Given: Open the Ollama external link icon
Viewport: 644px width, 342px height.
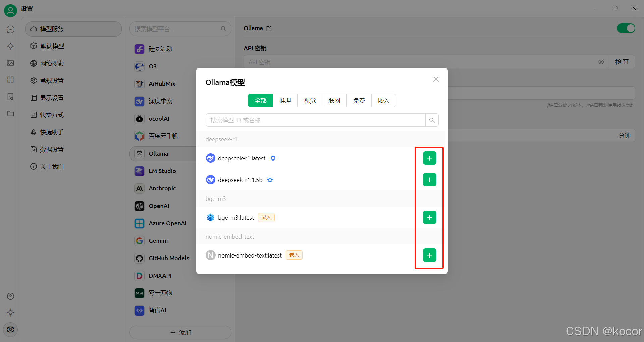Looking at the screenshot, I should point(269,28).
